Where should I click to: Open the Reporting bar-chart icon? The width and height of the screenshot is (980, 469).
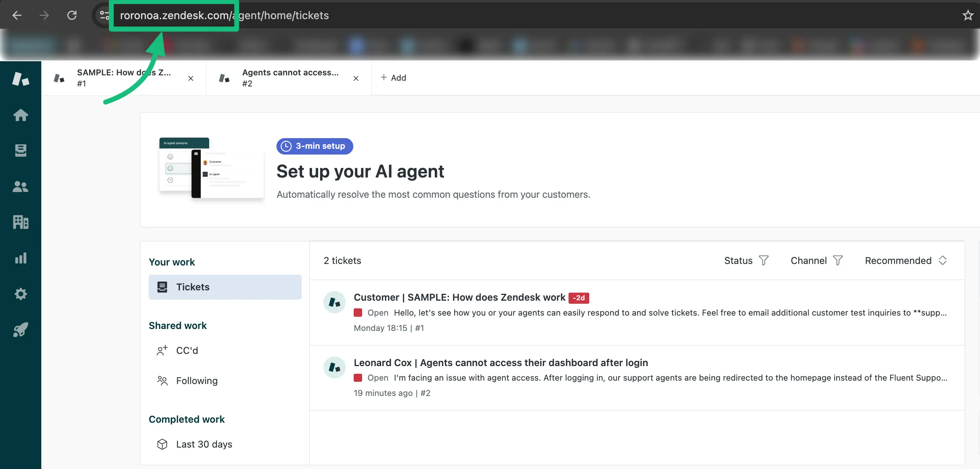point(20,258)
